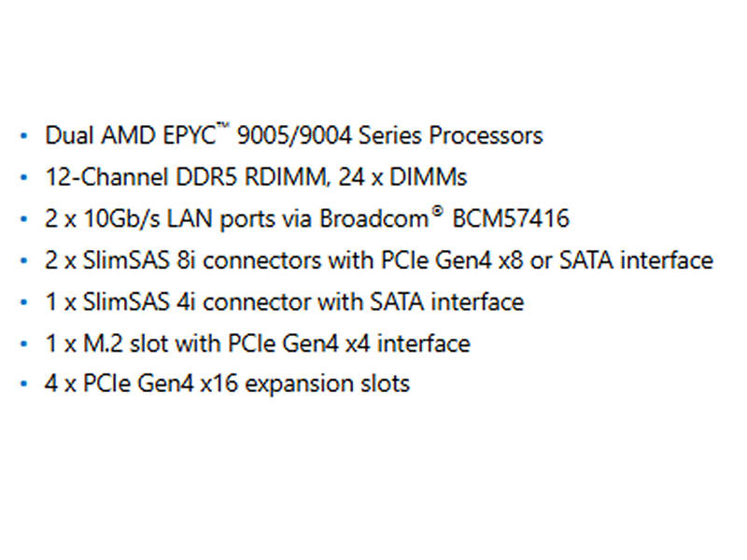Viewport: 747px width, 560px height.
Task: Click the 10Gb/s LAN ports line
Action: tap(307, 218)
